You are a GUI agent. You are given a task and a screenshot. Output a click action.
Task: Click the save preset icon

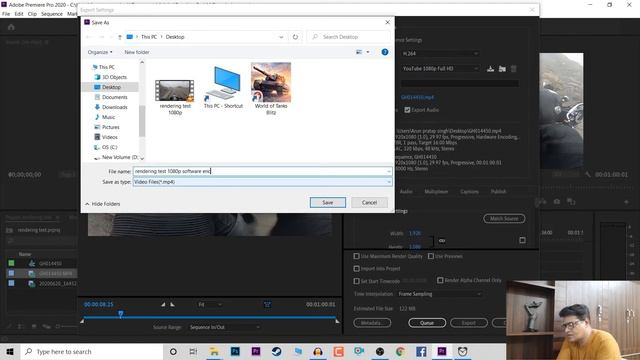pos(490,69)
